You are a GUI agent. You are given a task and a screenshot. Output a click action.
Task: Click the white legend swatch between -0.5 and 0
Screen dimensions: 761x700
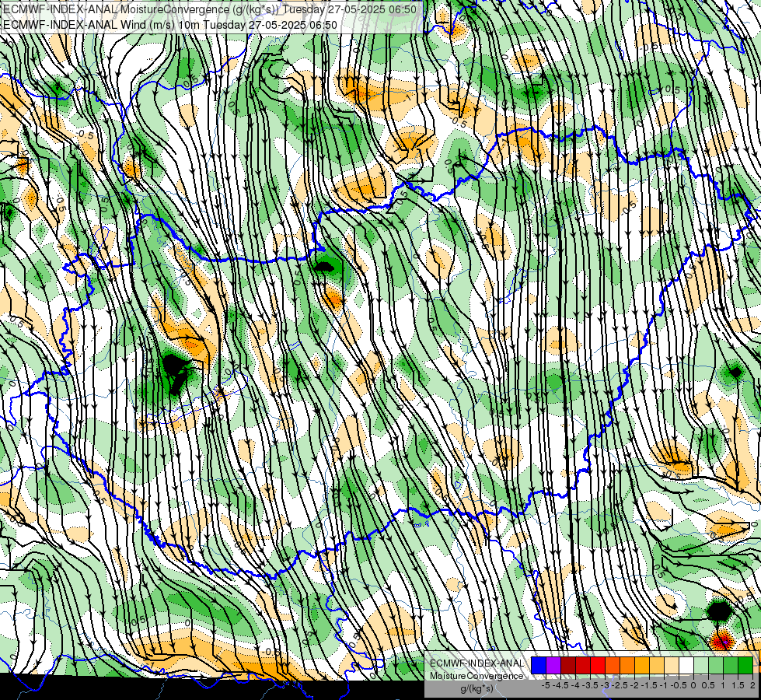(686, 666)
